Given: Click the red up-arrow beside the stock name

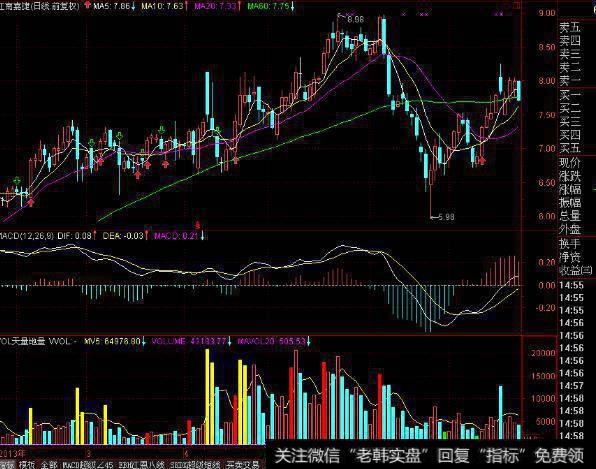Looking at the screenshot, I should coord(88,5).
